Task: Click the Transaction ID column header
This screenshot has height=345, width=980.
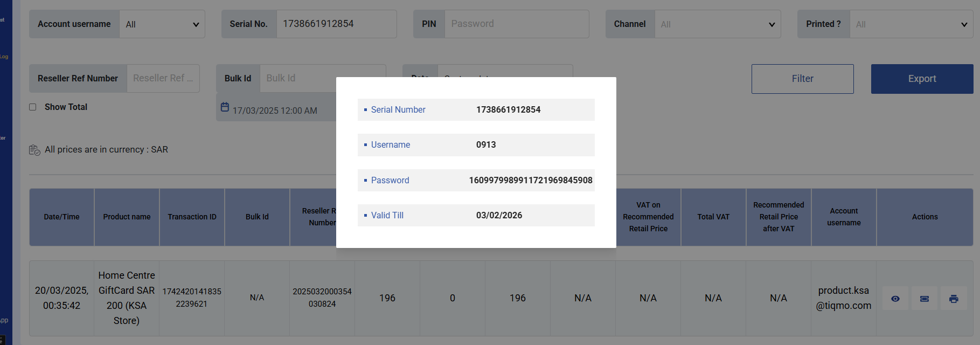Action: [192, 217]
